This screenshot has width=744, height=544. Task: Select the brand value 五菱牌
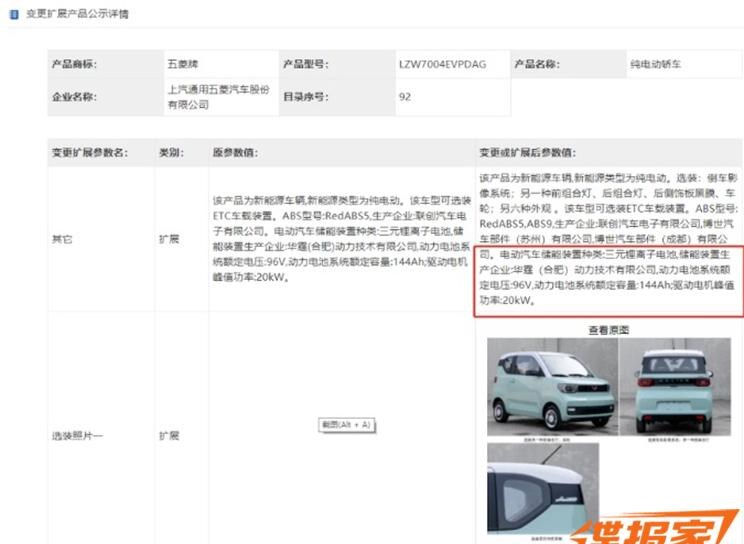point(183,64)
